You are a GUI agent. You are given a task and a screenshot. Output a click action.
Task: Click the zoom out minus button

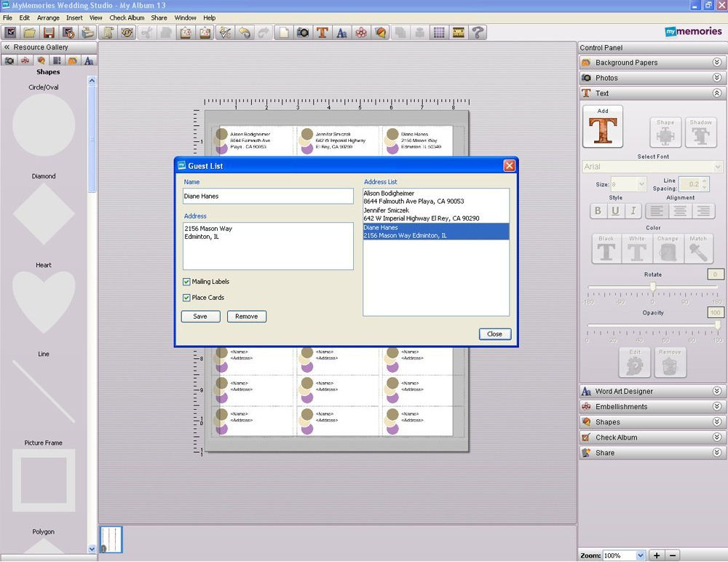click(x=672, y=555)
